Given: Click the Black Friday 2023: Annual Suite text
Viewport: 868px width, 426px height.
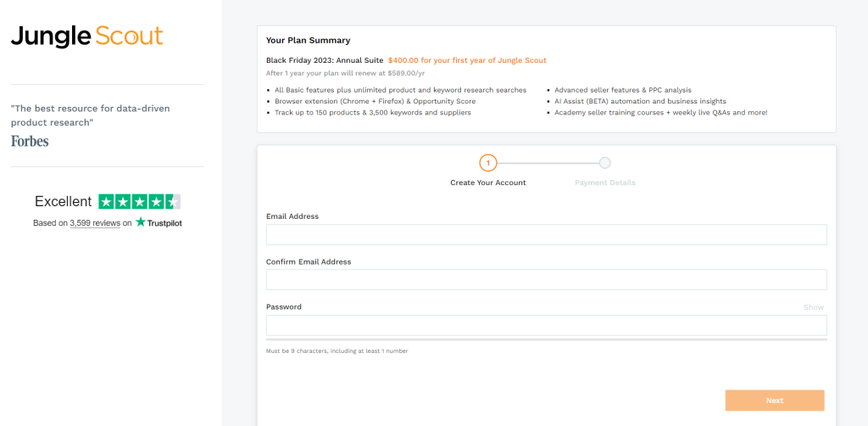Looking at the screenshot, I should [x=325, y=60].
